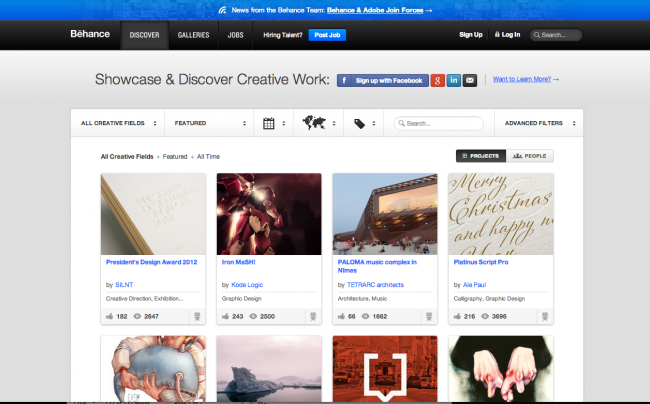
Task: Open the Galleries tab
Action: click(193, 35)
